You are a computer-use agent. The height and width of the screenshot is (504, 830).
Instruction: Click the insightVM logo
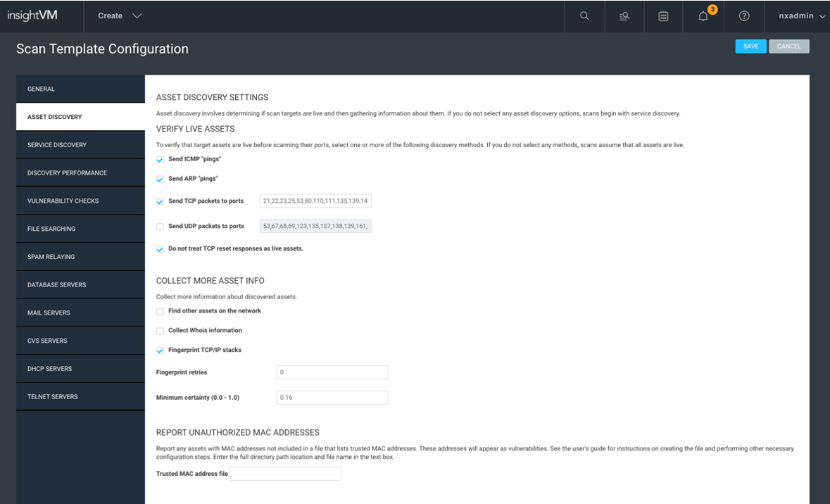pos(32,15)
